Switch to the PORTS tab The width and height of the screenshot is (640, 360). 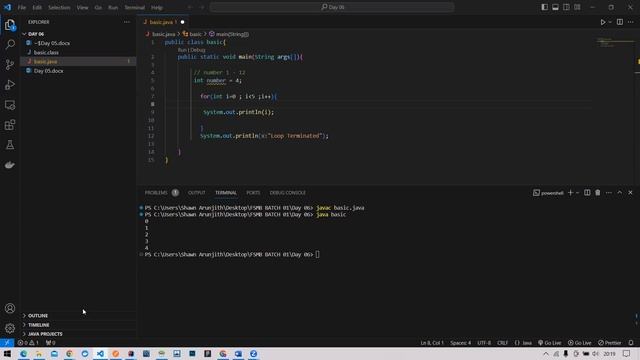click(x=253, y=193)
